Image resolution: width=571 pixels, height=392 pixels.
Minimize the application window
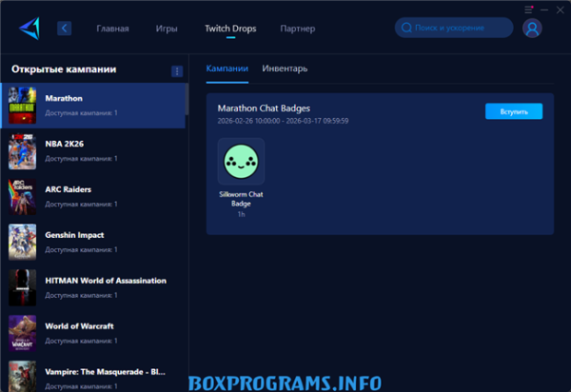(x=544, y=10)
